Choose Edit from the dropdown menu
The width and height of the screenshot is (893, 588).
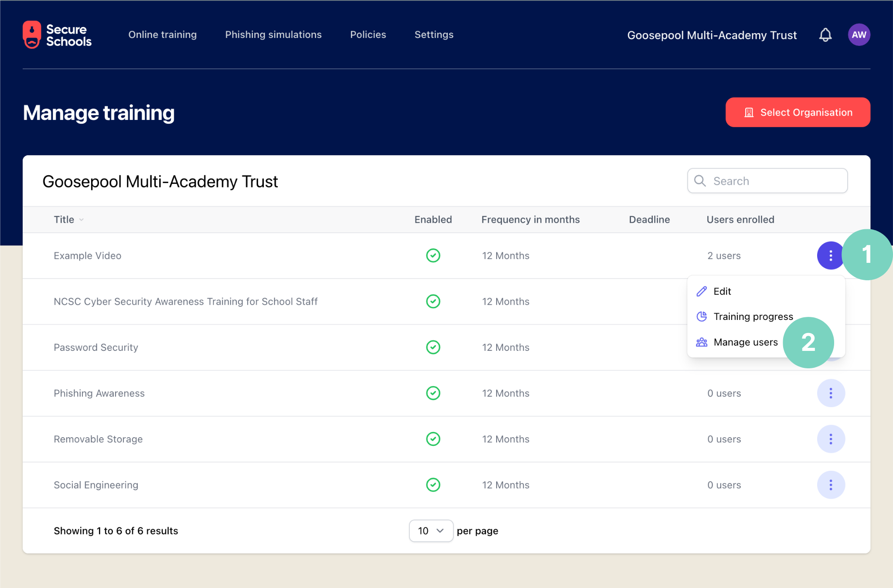(766, 291)
